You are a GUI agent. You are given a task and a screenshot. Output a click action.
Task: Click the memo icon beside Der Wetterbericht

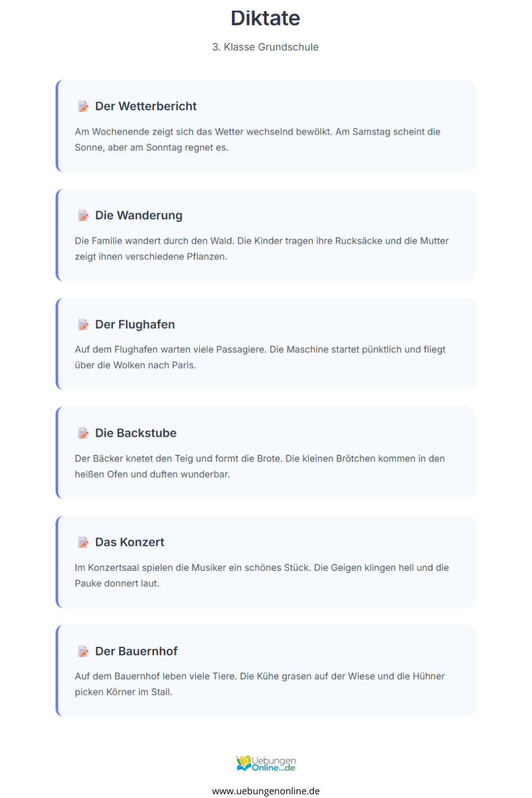(x=84, y=106)
